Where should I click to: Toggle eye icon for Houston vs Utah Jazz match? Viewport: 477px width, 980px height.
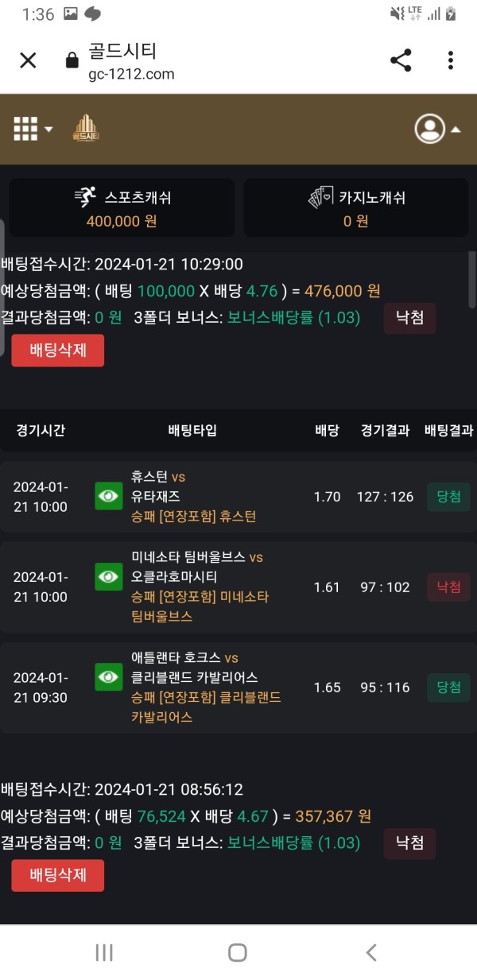[x=109, y=497]
